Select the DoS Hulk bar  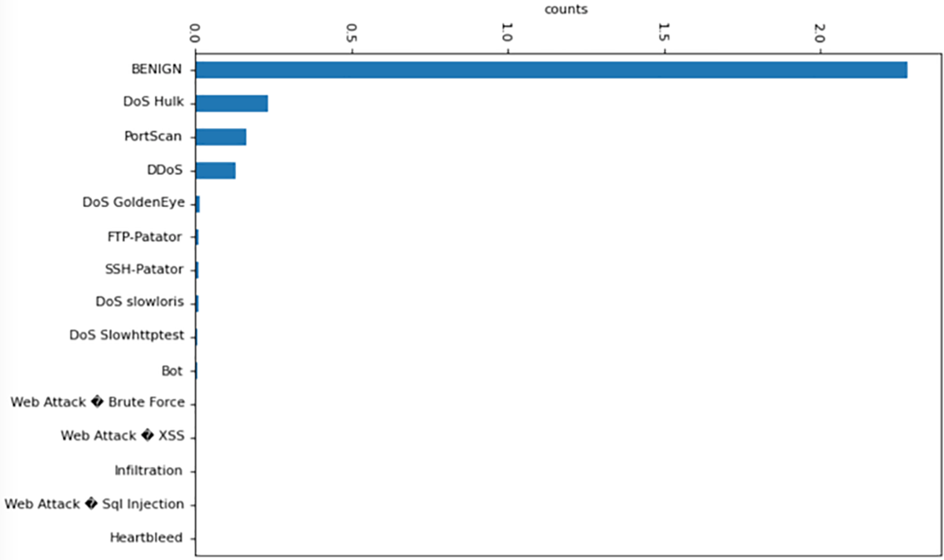[231, 103]
